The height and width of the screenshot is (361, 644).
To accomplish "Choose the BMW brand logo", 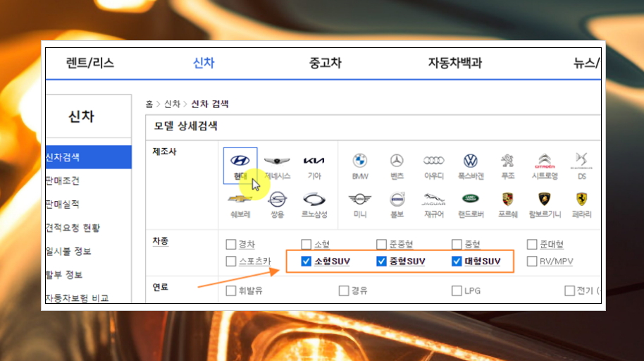I will coord(360,160).
